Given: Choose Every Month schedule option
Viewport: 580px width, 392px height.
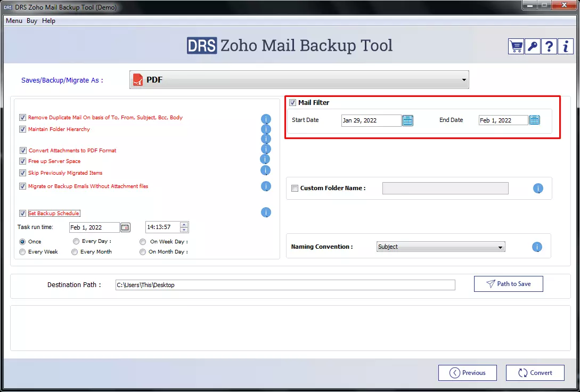Looking at the screenshot, I should coord(75,252).
